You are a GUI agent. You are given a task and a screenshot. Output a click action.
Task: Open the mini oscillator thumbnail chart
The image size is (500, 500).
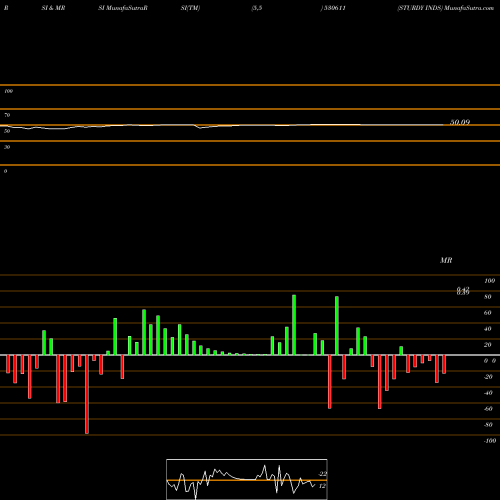point(247,479)
